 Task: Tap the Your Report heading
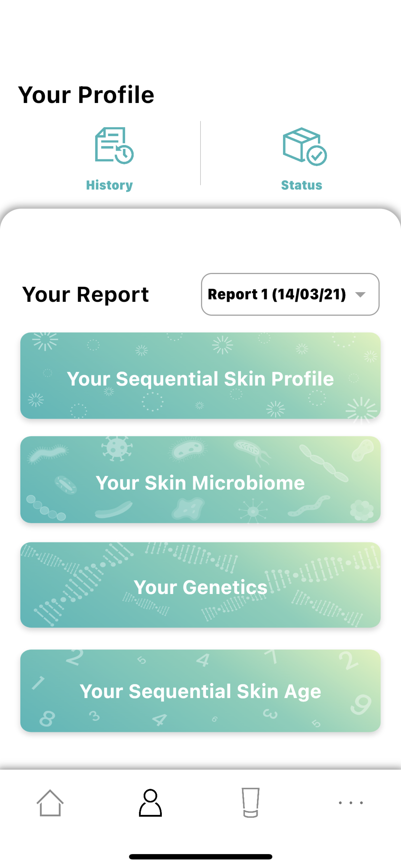coord(86,295)
